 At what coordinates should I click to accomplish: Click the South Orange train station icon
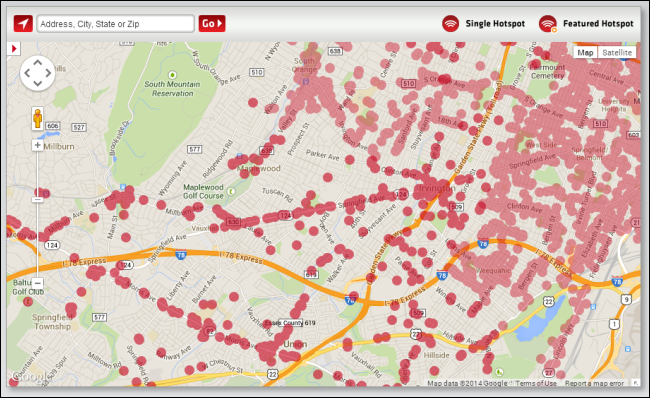click(306, 81)
